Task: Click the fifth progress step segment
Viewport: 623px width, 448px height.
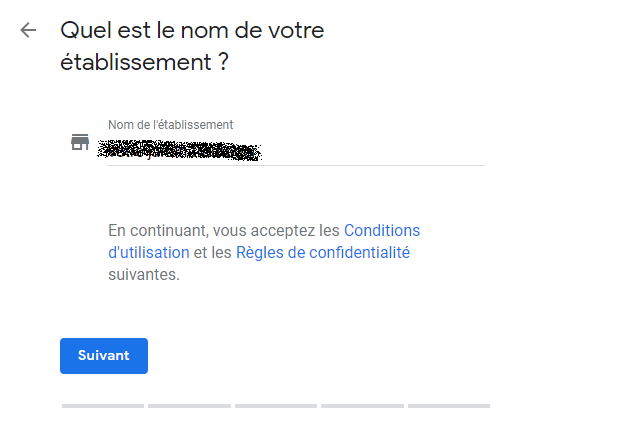Action: 449,406
